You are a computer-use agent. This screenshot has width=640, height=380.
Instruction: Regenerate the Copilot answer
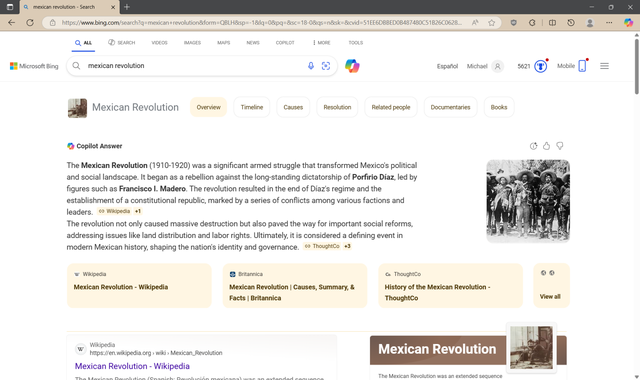(x=533, y=146)
